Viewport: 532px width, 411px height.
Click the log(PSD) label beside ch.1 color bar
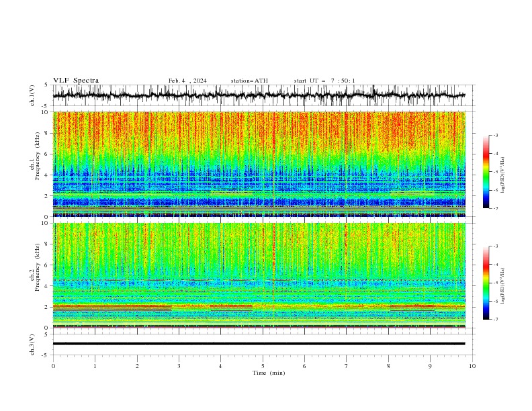(503, 175)
